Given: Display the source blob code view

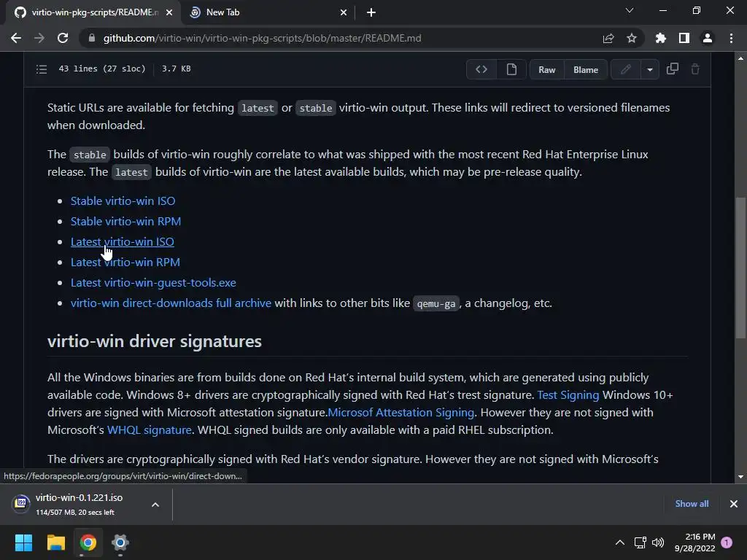Looking at the screenshot, I should point(481,69).
